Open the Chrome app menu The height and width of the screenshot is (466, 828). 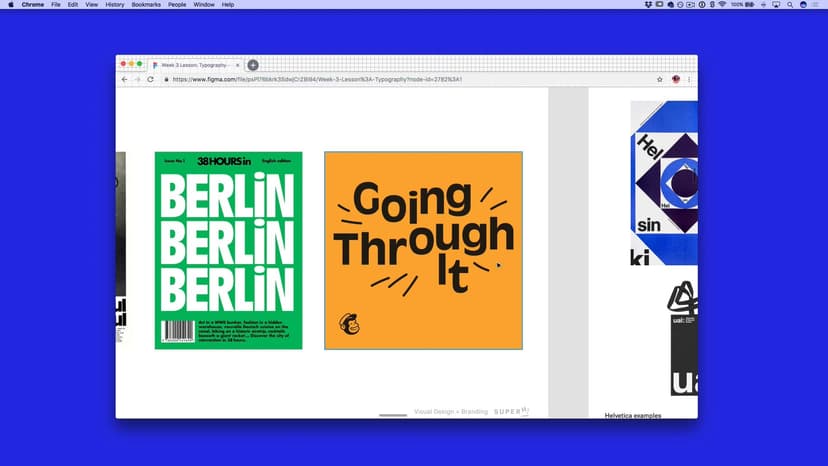pyautogui.click(x=33, y=5)
